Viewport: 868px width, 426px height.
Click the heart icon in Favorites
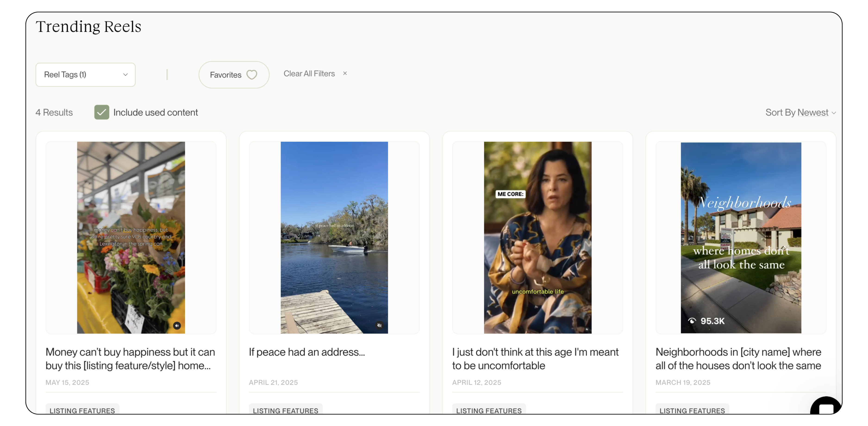point(252,75)
